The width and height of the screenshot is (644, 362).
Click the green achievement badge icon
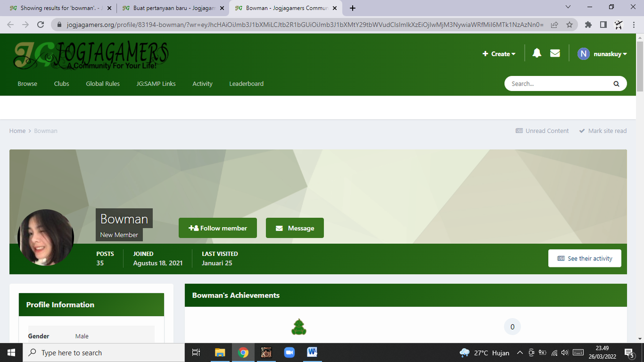[299, 327]
